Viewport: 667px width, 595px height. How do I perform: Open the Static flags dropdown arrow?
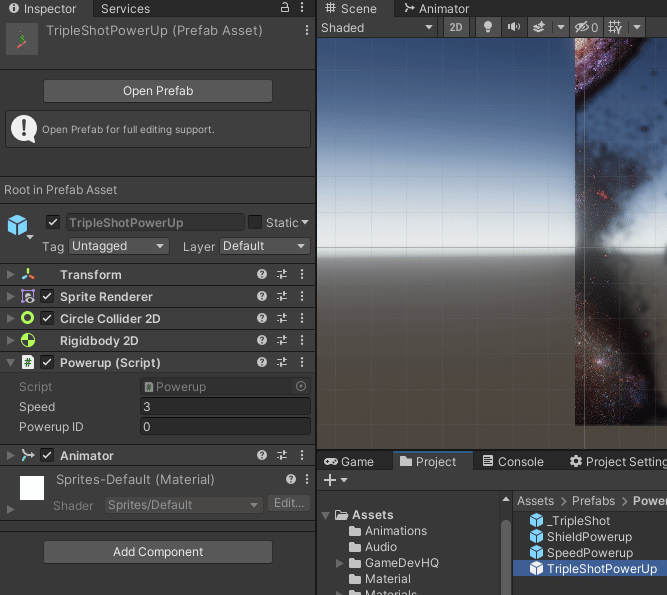[x=305, y=222]
